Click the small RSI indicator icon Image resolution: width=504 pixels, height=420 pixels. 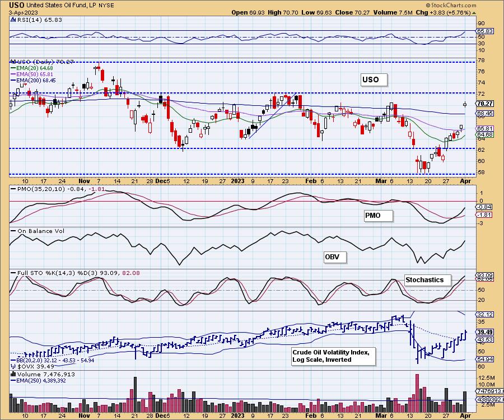click(x=13, y=20)
